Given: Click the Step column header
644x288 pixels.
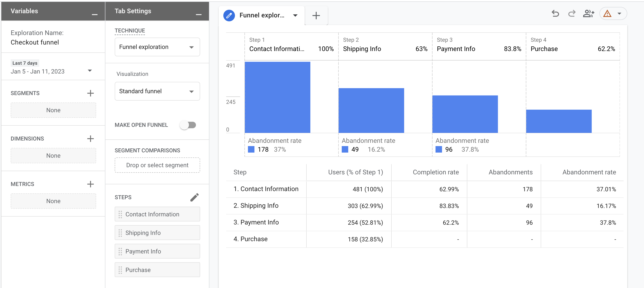Looking at the screenshot, I should point(240,172).
